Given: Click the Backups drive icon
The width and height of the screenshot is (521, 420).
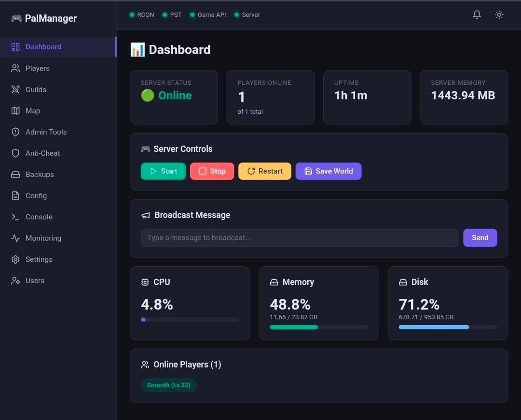Looking at the screenshot, I should pos(15,175).
